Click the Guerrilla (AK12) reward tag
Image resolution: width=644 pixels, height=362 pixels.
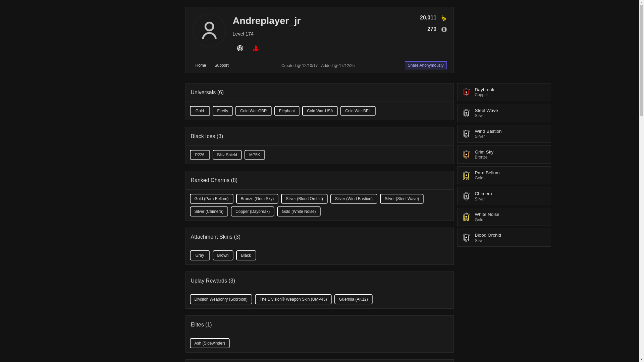point(354,299)
